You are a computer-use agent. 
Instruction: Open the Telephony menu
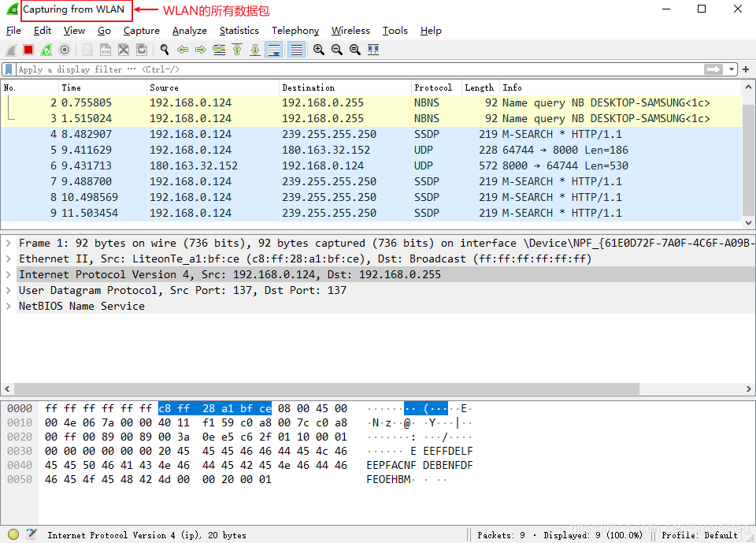295,31
